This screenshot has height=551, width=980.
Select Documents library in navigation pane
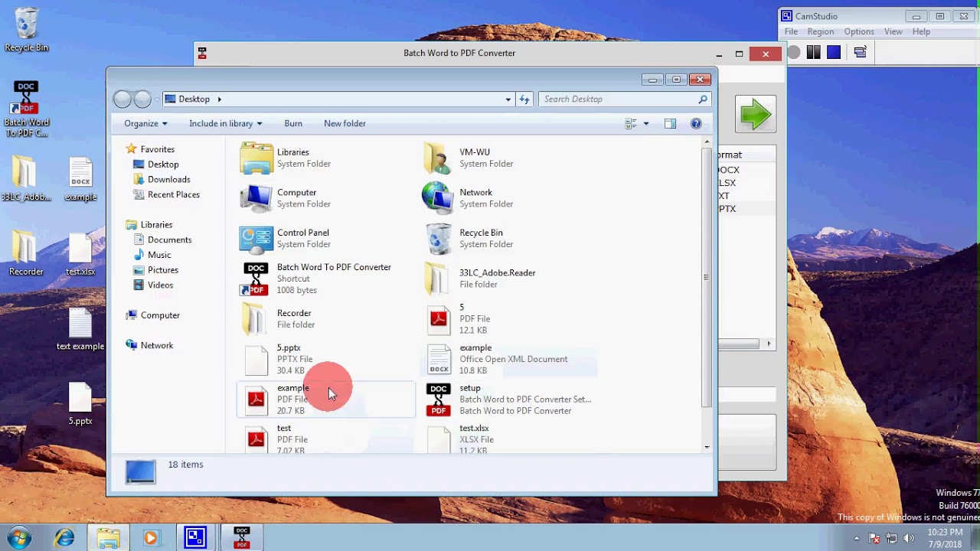point(162,240)
